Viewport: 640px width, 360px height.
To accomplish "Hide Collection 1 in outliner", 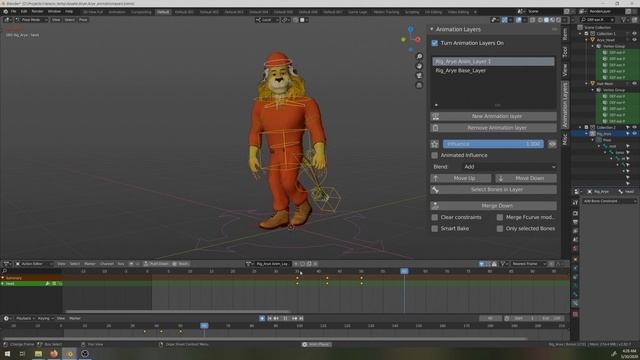I will point(634,33).
